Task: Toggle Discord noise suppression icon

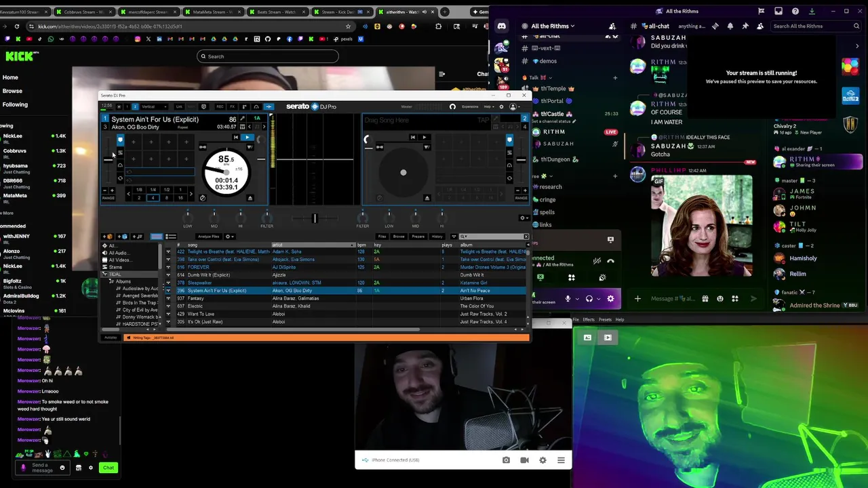Action: click(x=597, y=261)
